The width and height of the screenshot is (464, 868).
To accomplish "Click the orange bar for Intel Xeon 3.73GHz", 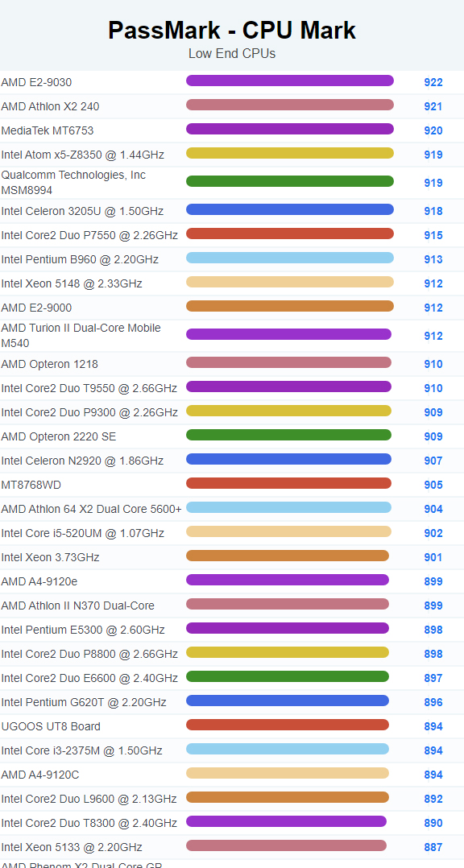I will pyautogui.click(x=288, y=556).
